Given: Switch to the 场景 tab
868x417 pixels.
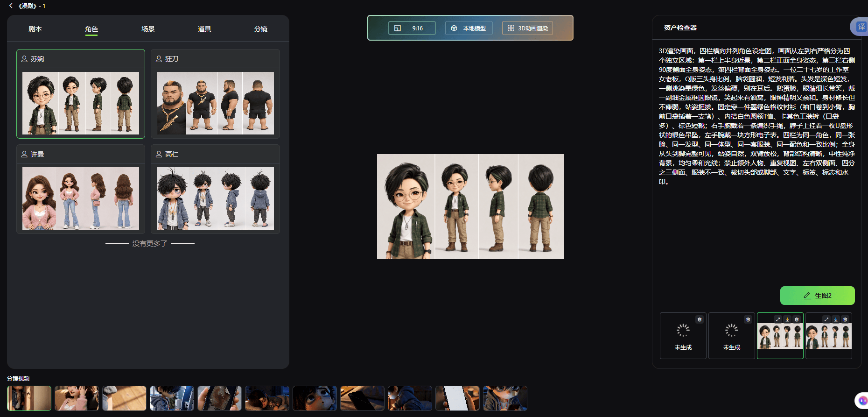Looking at the screenshot, I should pyautogui.click(x=148, y=29).
